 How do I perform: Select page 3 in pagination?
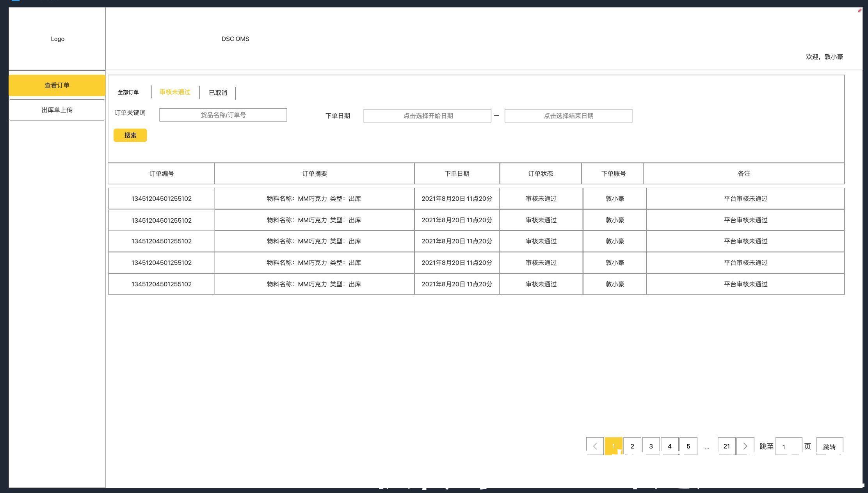pyautogui.click(x=651, y=446)
